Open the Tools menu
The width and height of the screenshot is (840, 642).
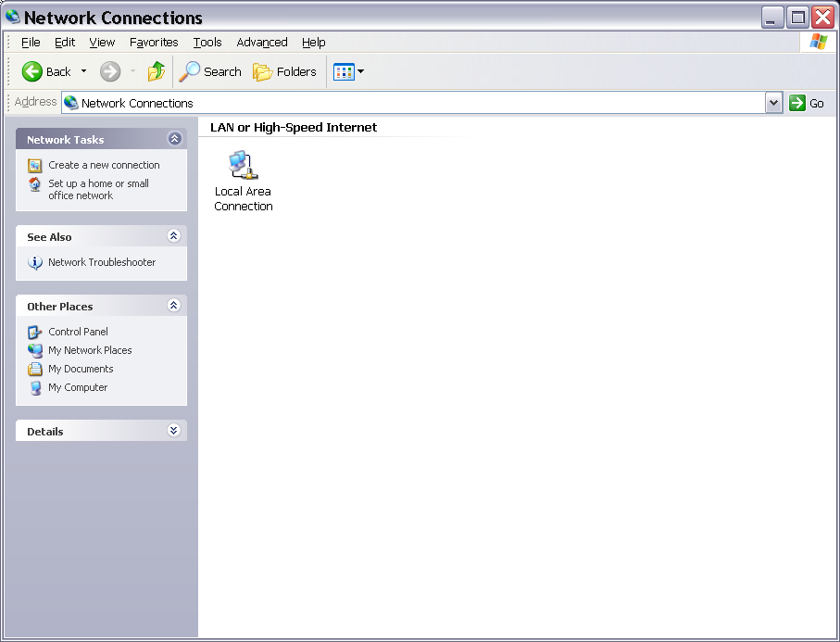click(207, 43)
